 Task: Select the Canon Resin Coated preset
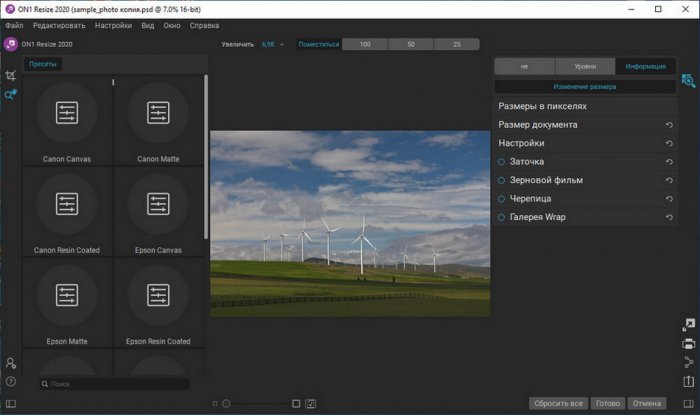point(67,212)
